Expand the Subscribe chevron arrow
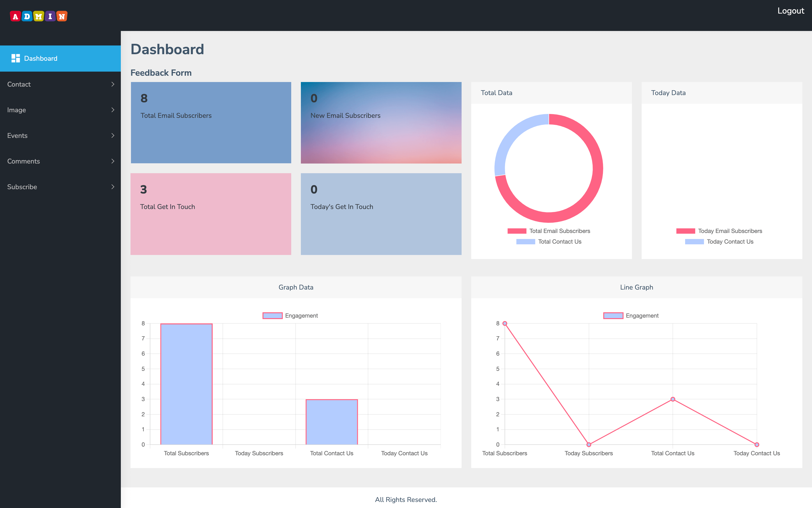This screenshot has width=812, height=508. 113,187
